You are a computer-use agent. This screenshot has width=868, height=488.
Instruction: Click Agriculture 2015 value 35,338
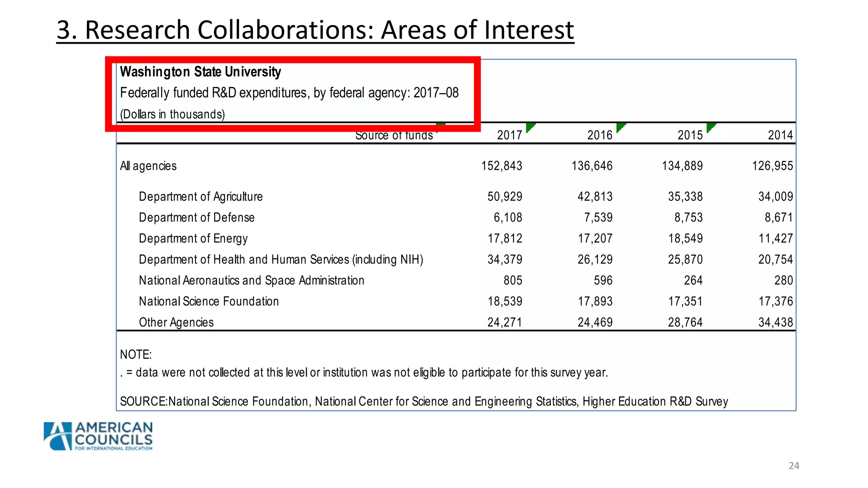click(685, 197)
